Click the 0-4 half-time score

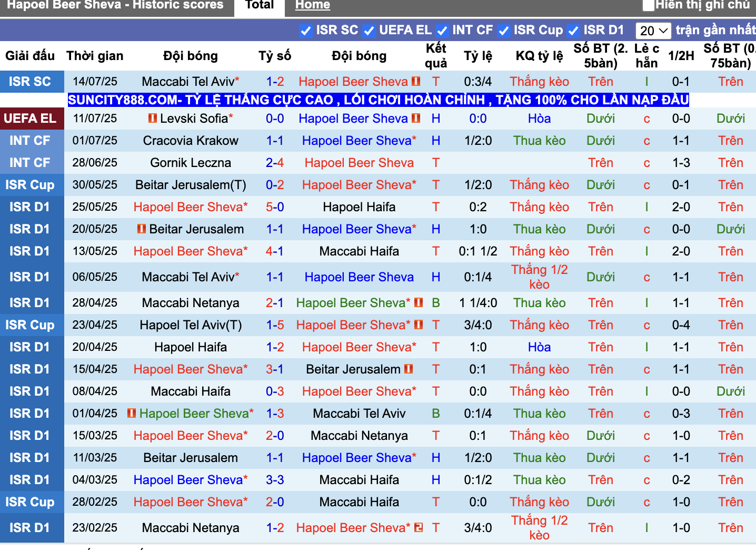pos(681,325)
